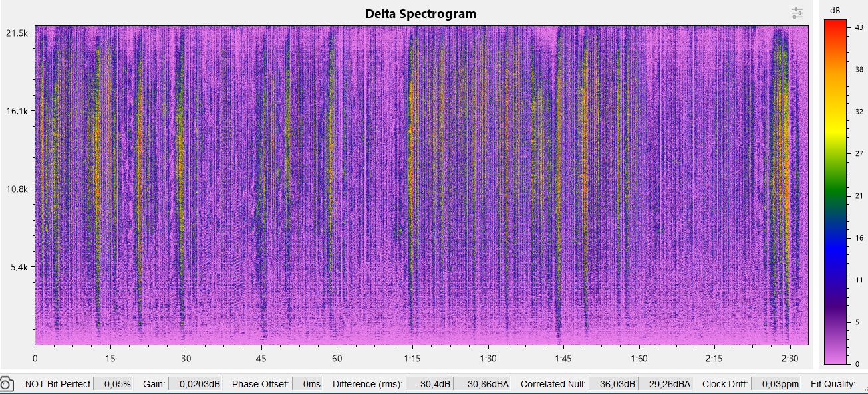Select the Correlated Null 36,03dB field
The image size is (868, 394).
(613, 384)
